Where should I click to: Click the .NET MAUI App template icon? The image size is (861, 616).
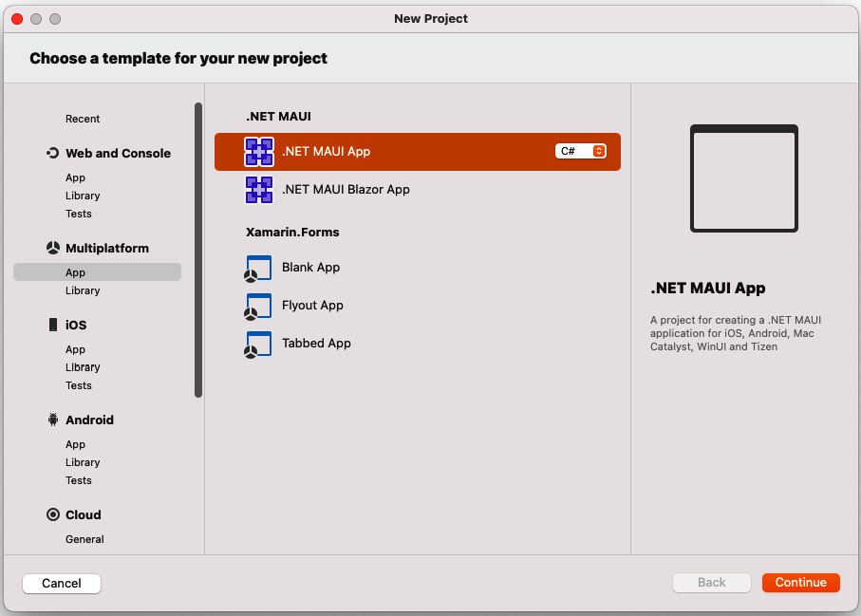258,152
